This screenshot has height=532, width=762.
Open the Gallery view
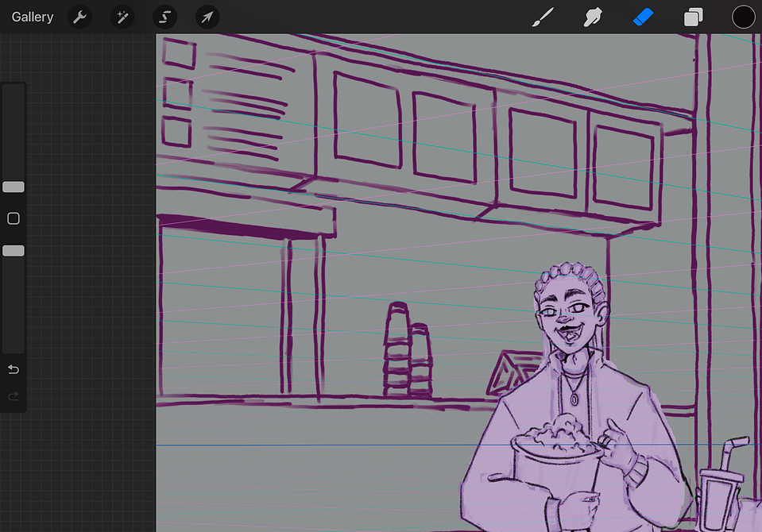pos(32,17)
